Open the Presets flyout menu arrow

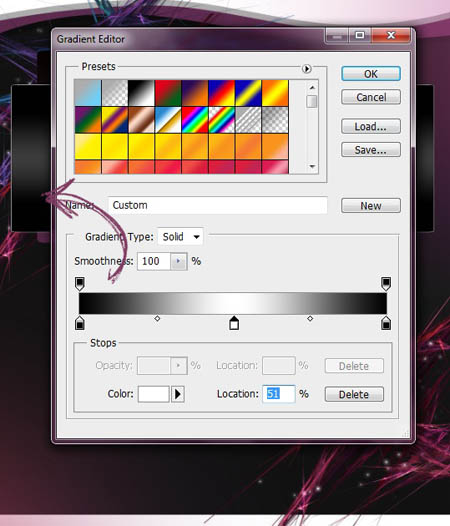tap(306, 69)
